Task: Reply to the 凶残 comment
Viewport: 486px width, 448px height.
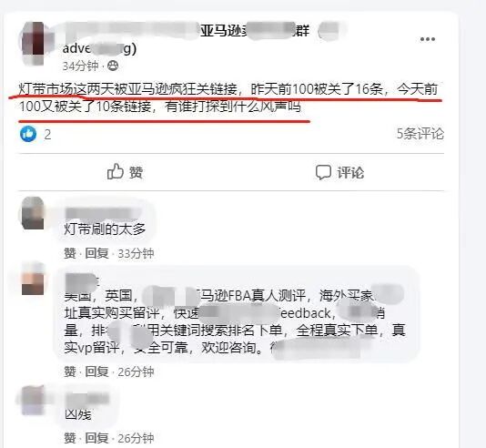Action: (96, 438)
